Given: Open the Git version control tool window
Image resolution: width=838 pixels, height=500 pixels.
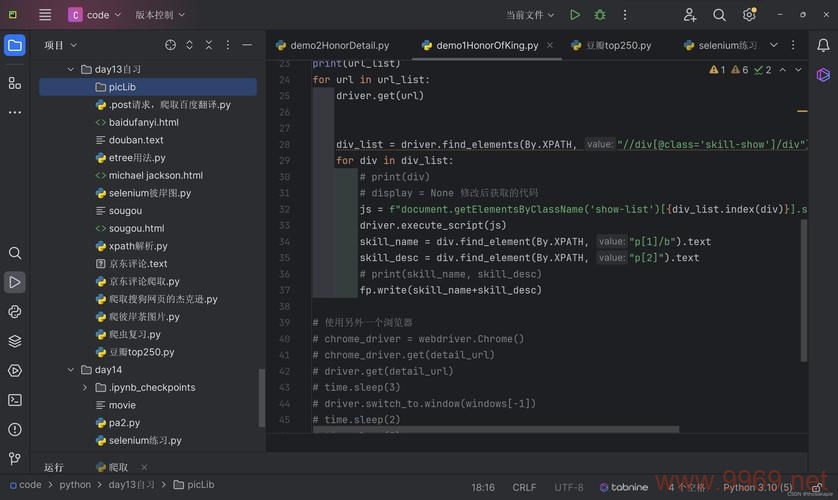Looking at the screenshot, I should click(x=14, y=458).
